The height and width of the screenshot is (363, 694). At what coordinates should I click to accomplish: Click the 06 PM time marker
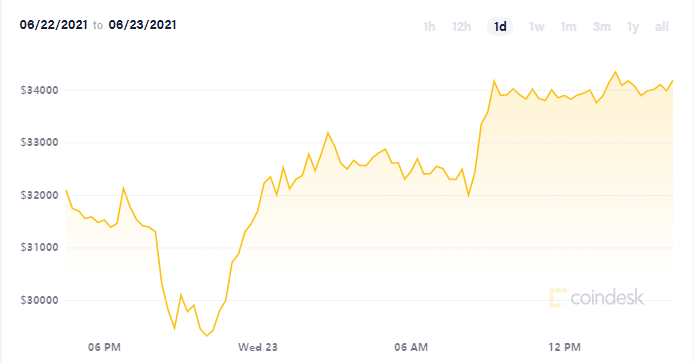(x=104, y=348)
